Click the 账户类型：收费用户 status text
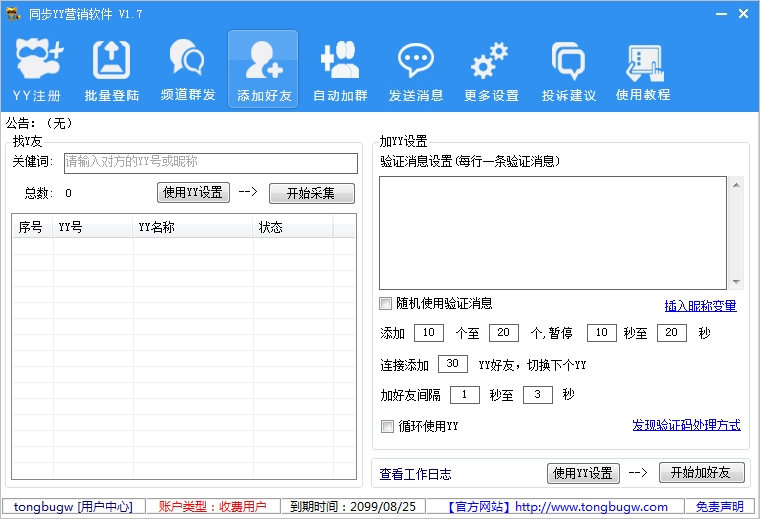The image size is (760, 519). coord(213,507)
